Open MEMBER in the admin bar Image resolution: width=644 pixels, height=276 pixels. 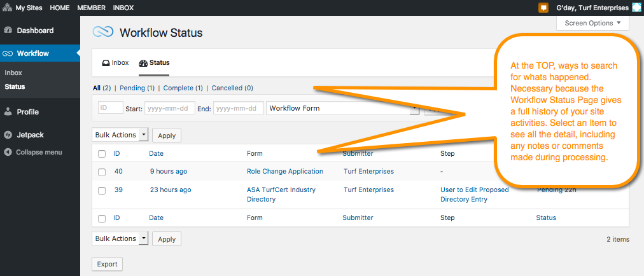tap(91, 8)
